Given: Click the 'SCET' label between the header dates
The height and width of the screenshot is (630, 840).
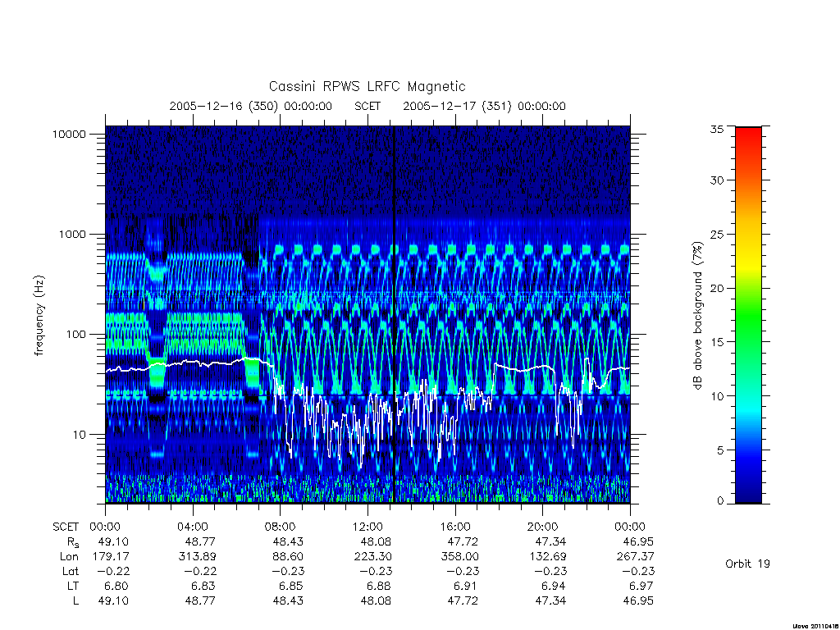Looking at the screenshot, I should coord(367,106).
